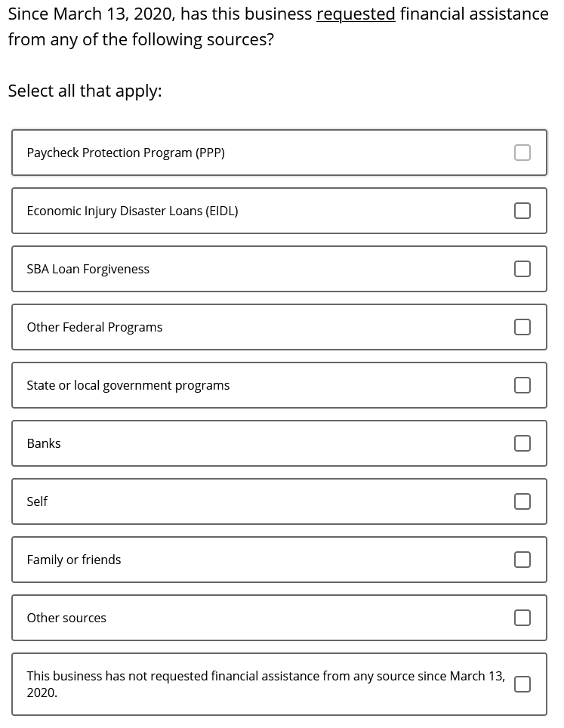The width and height of the screenshot is (564, 728).
Task: Choose the Economic Injury Disaster Loans label
Action: [x=132, y=211]
